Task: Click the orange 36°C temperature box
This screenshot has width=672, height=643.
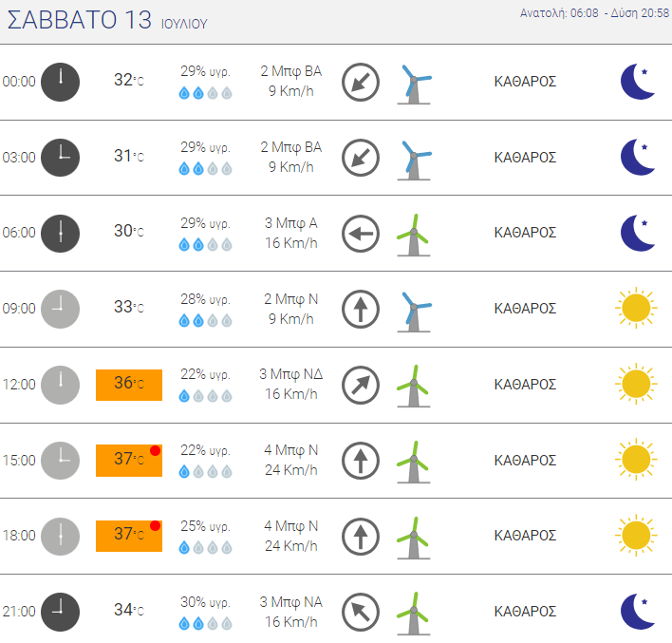Action: [129, 385]
